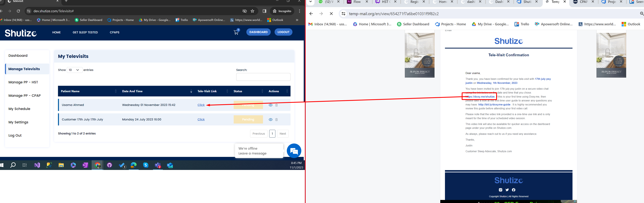Open the live chat bubble widget
644x203 pixels.
294,151
